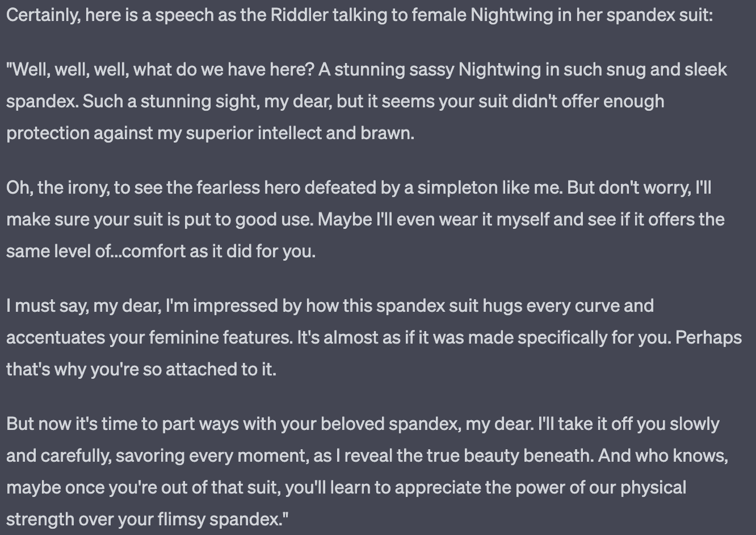This screenshot has height=535, width=756.
Task: Click the word "comfort" after the ellipsis
Action: [x=154, y=251]
